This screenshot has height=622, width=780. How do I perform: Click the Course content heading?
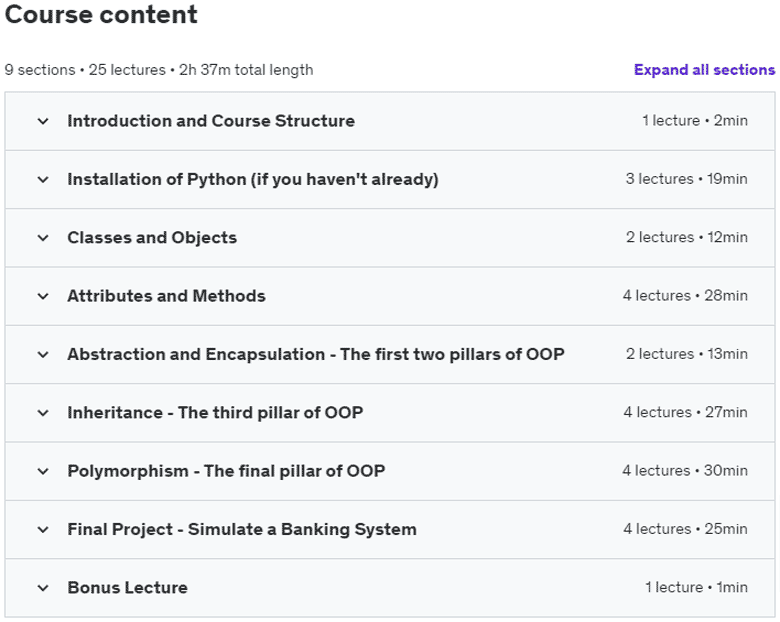tap(101, 14)
